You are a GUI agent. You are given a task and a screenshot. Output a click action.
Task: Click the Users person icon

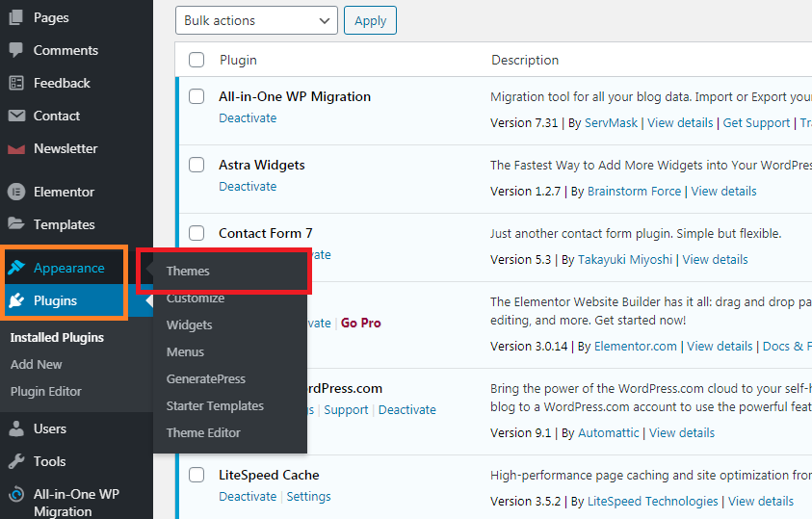click(16, 428)
